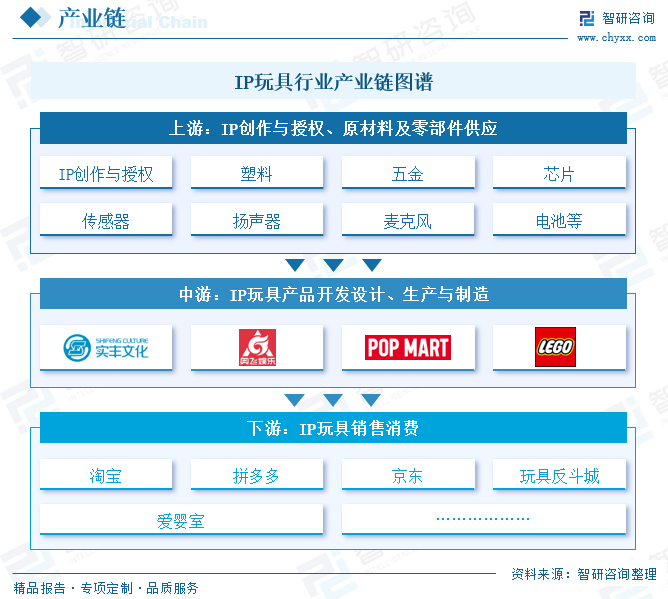668x599 pixels.
Task: Click the 资料来源 source note text
Action: (x=583, y=573)
